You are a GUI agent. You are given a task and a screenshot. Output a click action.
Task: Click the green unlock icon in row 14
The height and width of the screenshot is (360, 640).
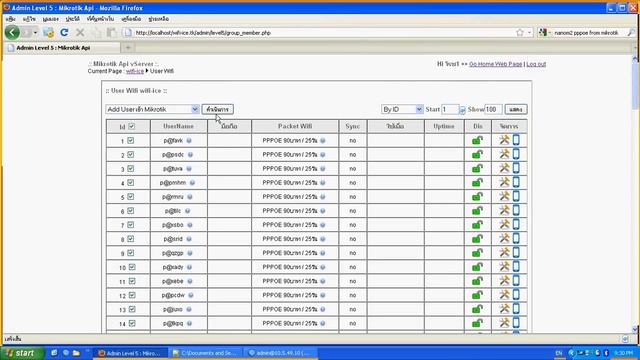click(477, 323)
